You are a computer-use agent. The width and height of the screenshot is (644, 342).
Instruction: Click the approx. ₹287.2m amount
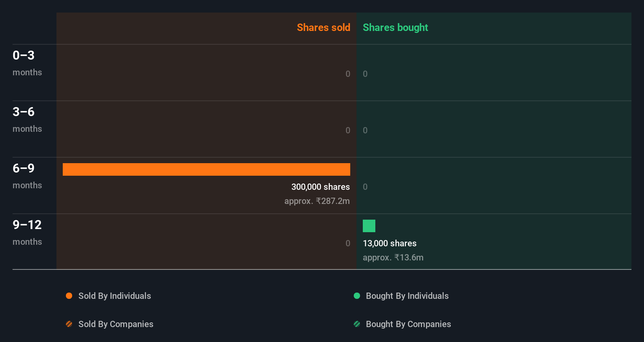pos(317,201)
